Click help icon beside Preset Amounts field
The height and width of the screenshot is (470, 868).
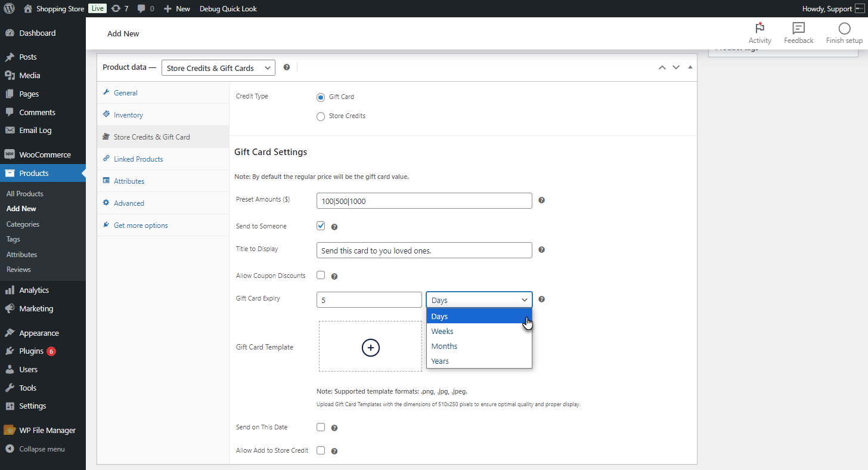[541, 200]
